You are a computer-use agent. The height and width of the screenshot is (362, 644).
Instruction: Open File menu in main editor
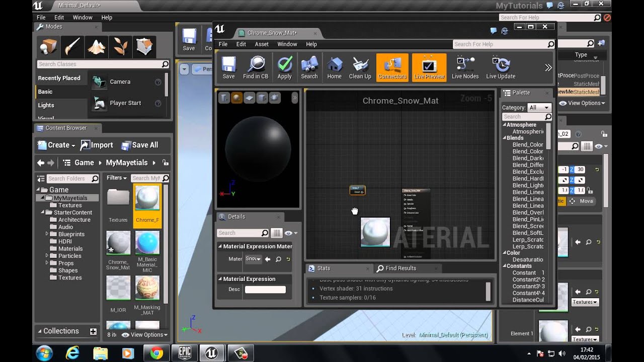pyautogui.click(x=41, y=17)
